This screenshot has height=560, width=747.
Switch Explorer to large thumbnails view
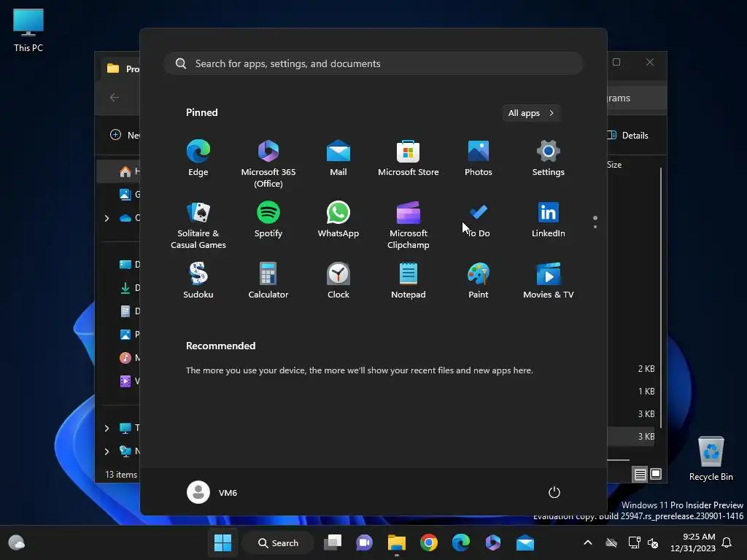tap(656, 474)
